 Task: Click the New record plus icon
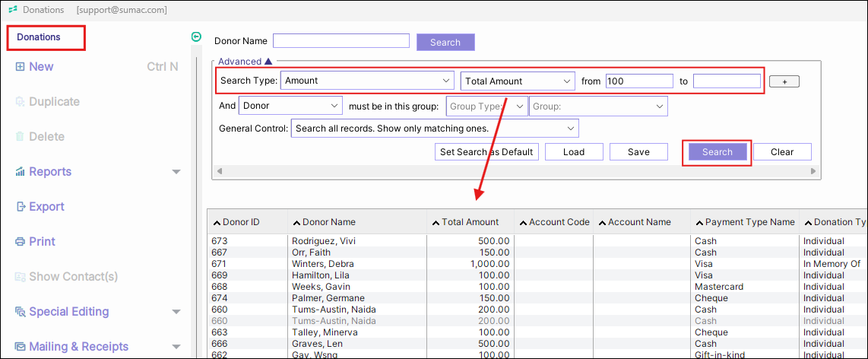click(x=20, y=67)
